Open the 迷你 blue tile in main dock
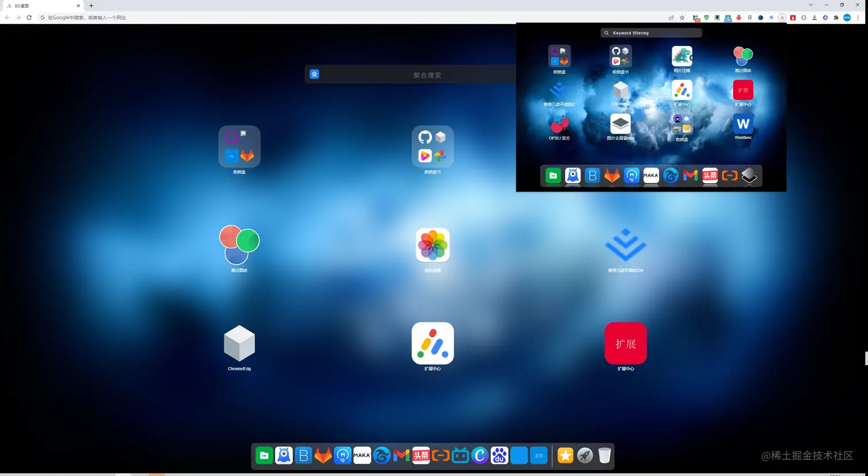Viewport: 868px width, 476px height. (x=538, y=455)
